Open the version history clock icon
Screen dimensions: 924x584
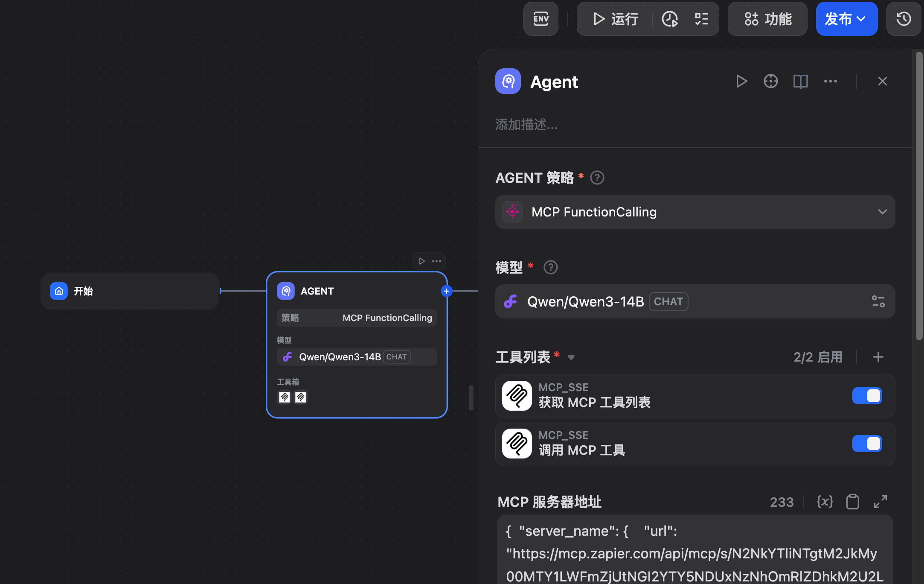904,19
